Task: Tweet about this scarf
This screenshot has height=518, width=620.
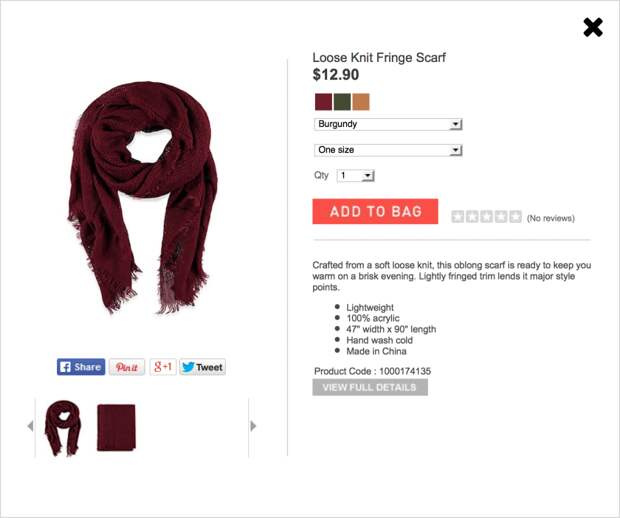Action: (202, 367)
